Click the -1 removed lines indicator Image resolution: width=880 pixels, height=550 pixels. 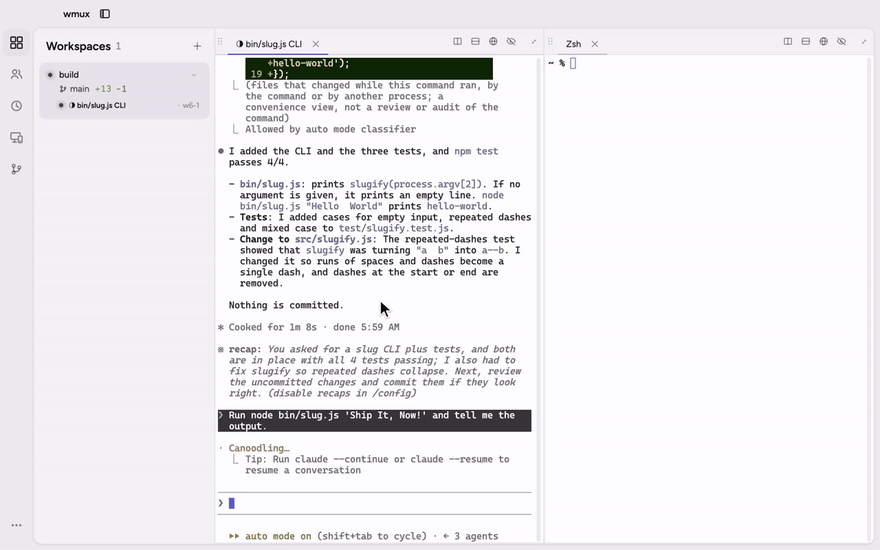coord(121,89)
